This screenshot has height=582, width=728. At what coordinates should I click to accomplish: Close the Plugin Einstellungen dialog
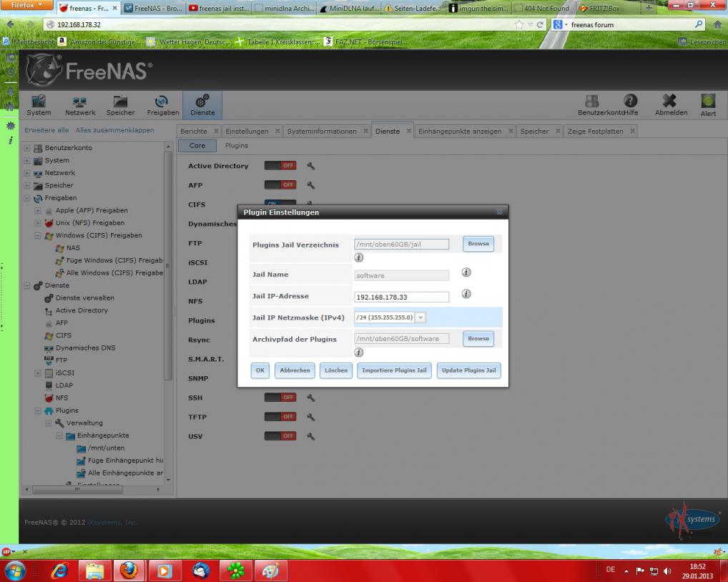click(500, 212)
